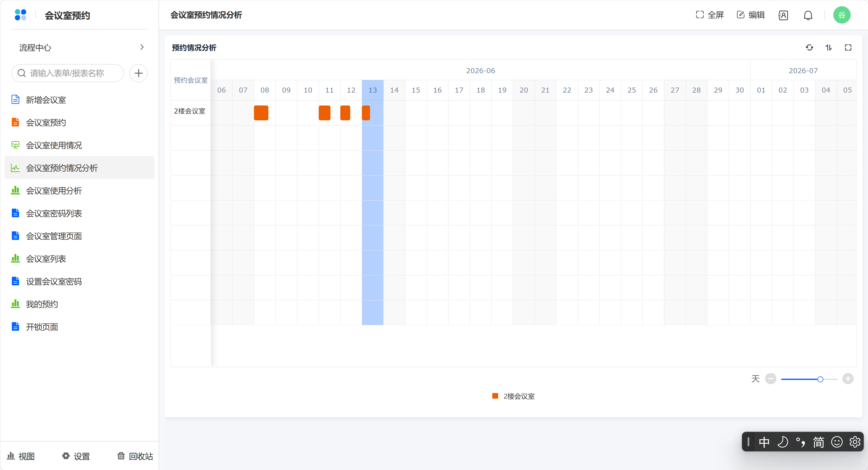Open 设置会议室密码 form
The image size is (868, 470).
pyautogui.click(x=80, y=282)
